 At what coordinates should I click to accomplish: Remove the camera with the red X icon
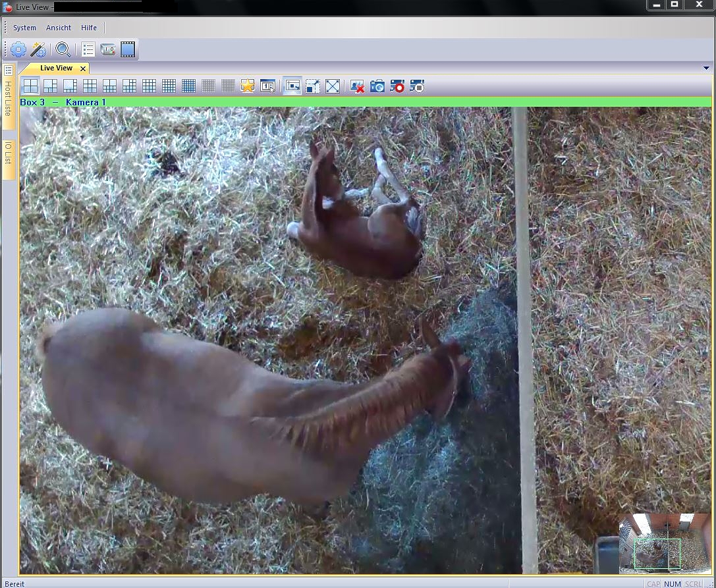tap(357, 86)
